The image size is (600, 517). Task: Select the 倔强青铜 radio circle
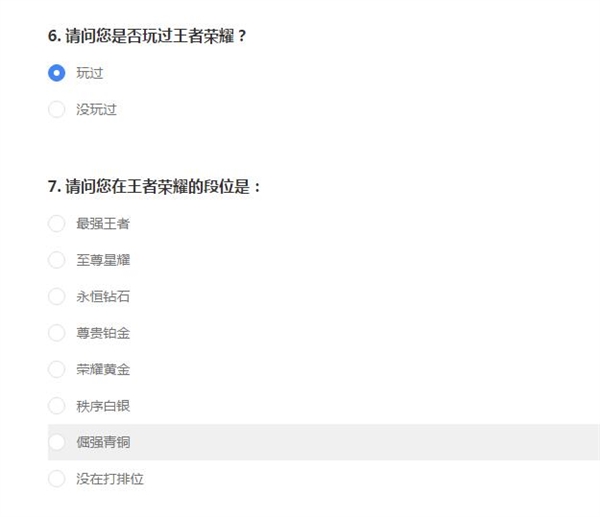56,442
